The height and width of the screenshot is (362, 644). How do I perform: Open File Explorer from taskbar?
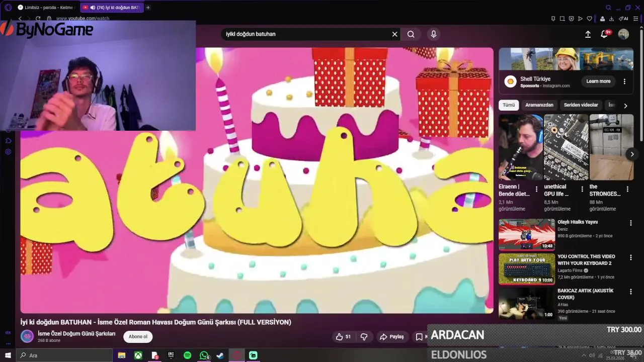[x=122, y=355]
